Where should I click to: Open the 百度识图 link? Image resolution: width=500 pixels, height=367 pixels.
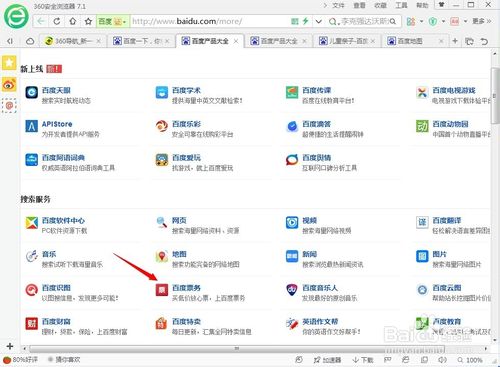coord(56,288)
